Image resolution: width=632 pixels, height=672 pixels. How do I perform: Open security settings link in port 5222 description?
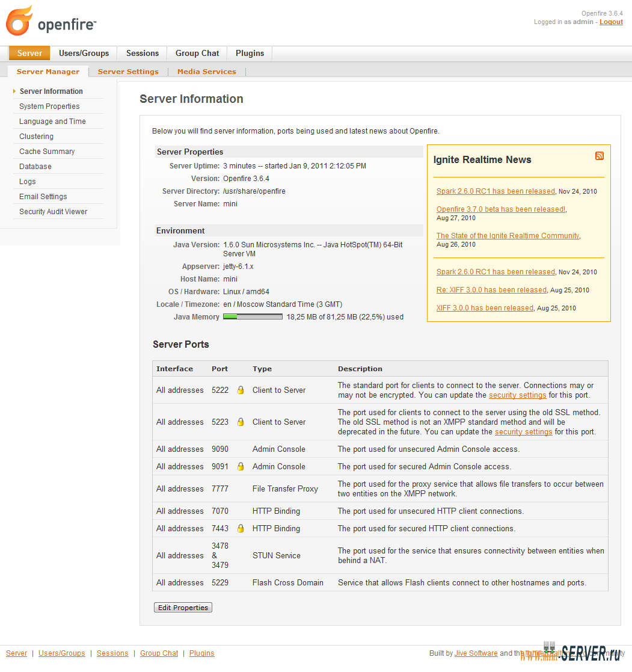click(518, 395)
